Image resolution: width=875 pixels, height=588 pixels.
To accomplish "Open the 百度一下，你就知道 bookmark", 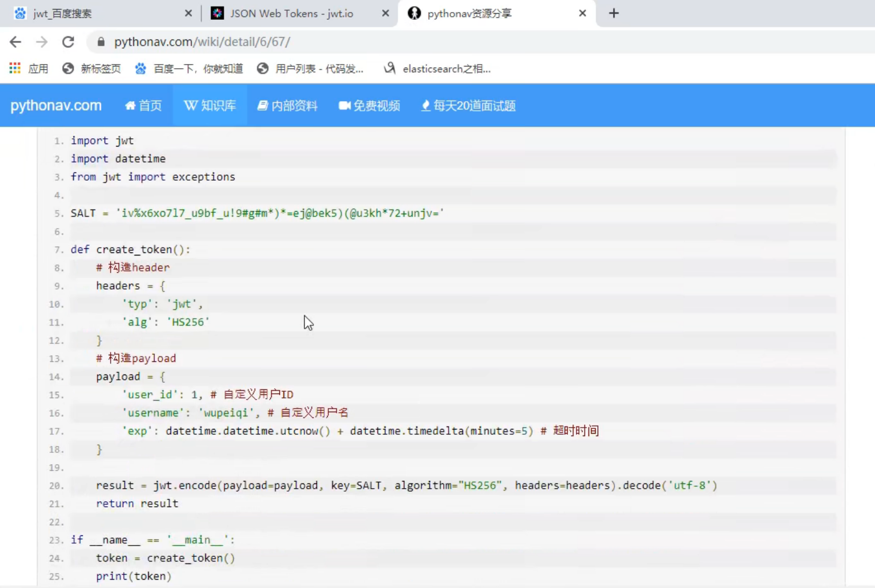I will click(189, 69).
